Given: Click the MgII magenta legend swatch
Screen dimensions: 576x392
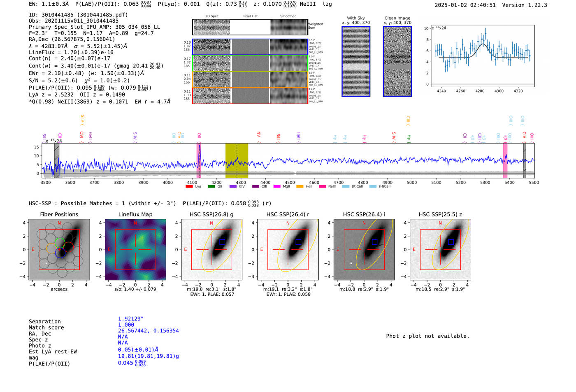Looking at the screenshot, I should click(278, 186).
